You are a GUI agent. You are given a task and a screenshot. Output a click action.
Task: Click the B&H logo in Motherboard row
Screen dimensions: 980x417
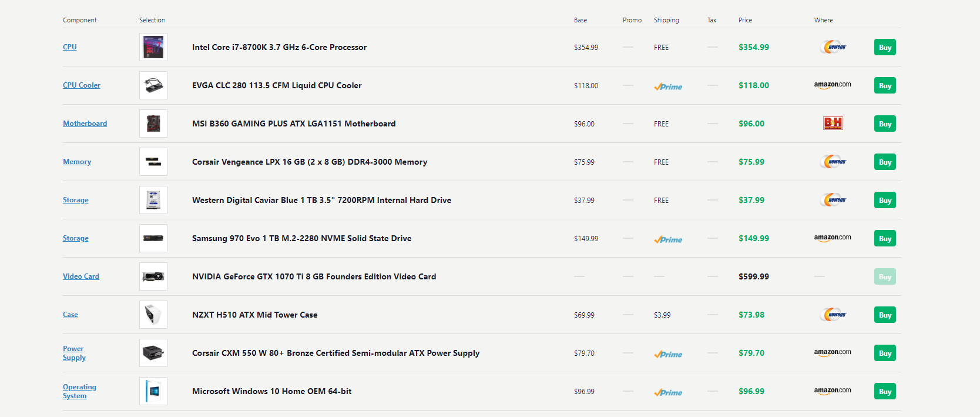pos(833,123)
